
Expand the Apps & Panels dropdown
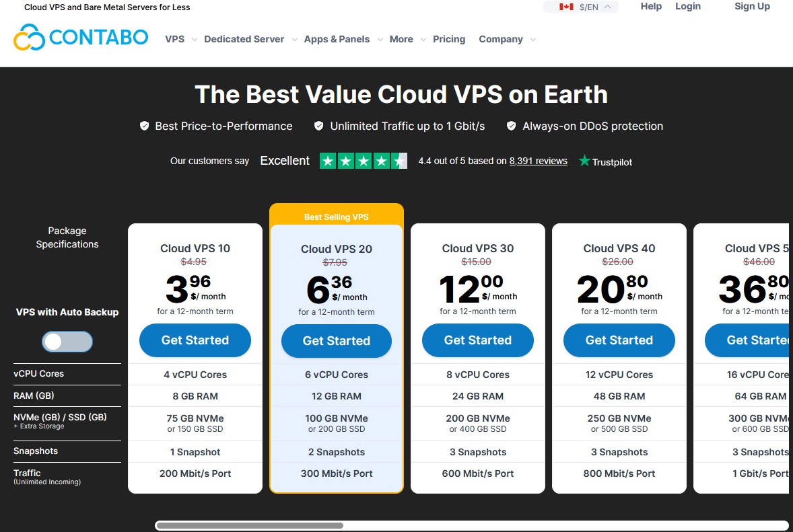(343, 39)
